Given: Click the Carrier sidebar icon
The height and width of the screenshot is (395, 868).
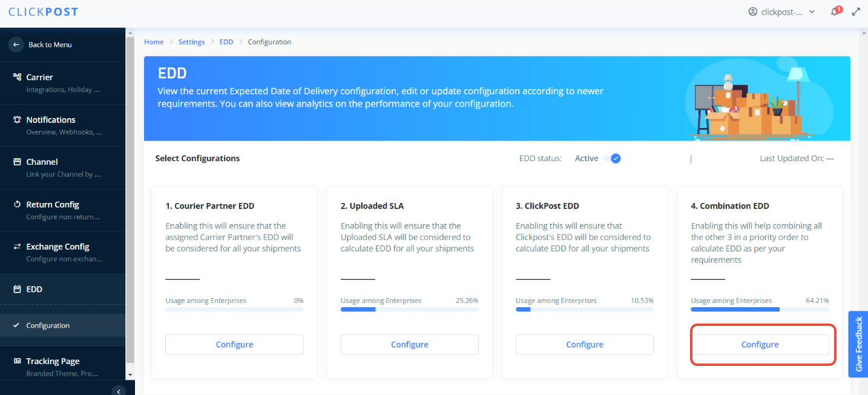Looking at the screenshot, I should (18, 77).
